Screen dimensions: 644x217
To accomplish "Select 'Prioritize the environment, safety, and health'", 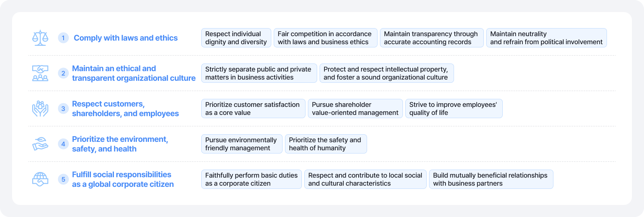I will coord(120,144).
